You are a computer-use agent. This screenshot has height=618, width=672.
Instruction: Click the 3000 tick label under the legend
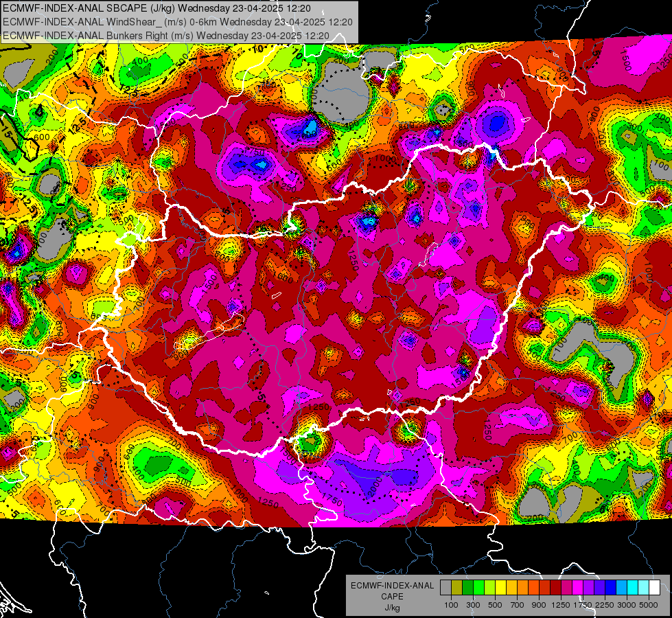click(x=627, y=605)
